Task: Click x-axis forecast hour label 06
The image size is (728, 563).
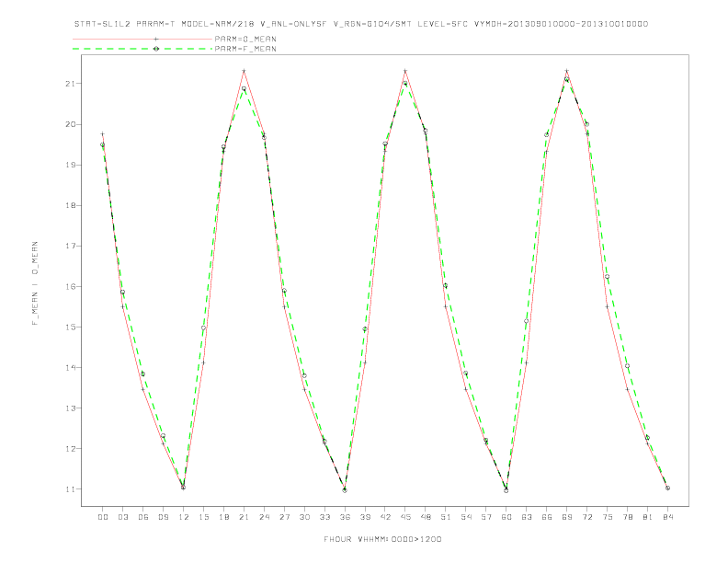Action: pyautogui.click(x=143, y=517)
